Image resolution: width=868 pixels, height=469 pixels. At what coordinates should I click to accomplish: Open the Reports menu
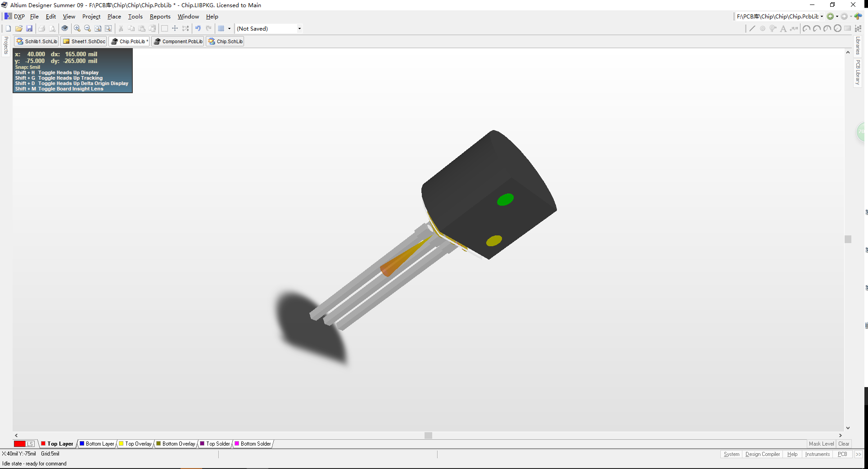pyautogui.click(x=160, y=17)
